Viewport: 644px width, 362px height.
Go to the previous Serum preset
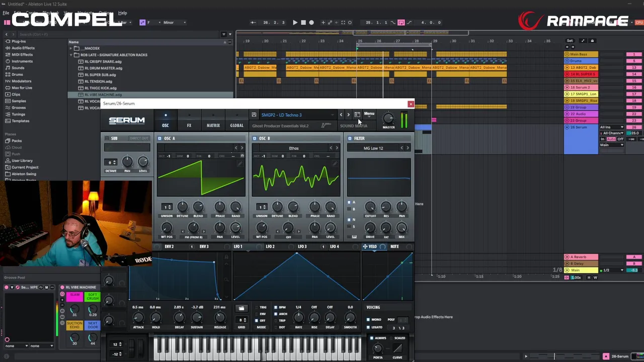coord(341,115)
